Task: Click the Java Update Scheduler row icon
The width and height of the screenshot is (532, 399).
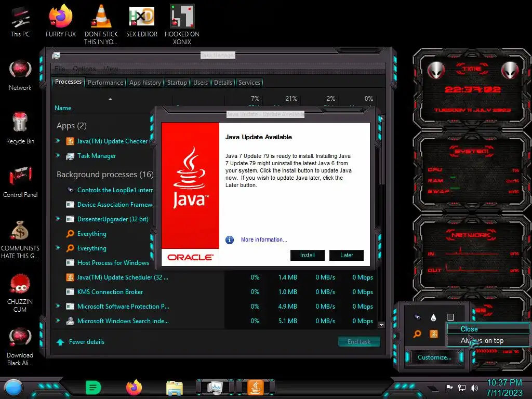Action: pos(70,277)
